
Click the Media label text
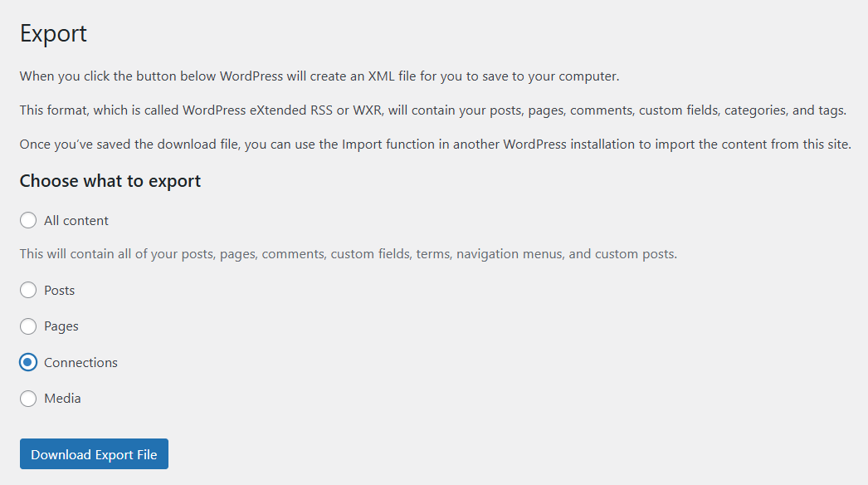pos(61,399)
